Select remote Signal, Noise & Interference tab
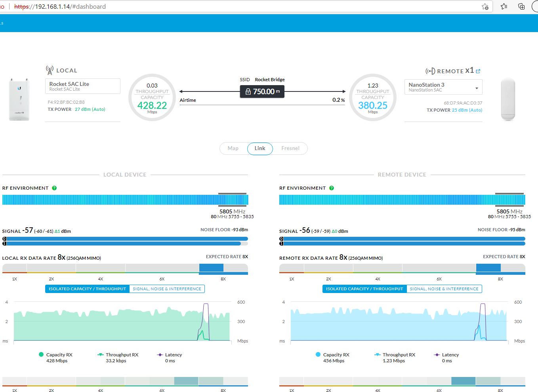538x392 pixels. (x=444, y=289)
